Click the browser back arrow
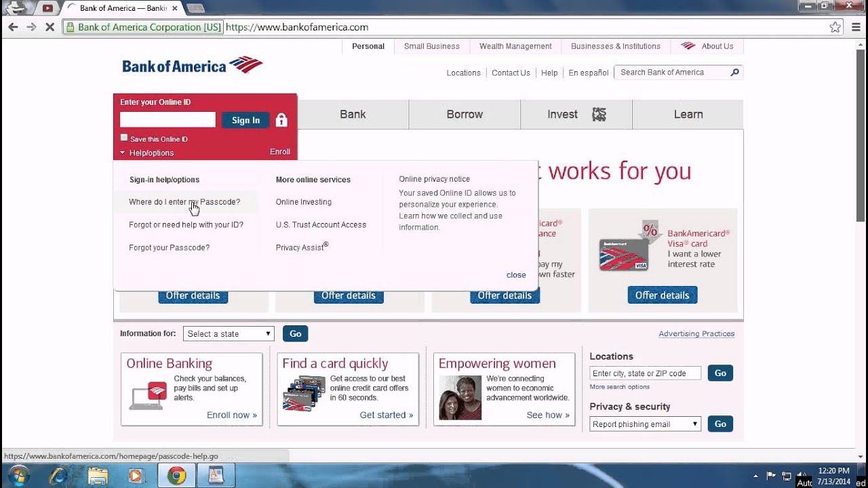The width and height of the screenshot is (868, 488). pos(13,27)
